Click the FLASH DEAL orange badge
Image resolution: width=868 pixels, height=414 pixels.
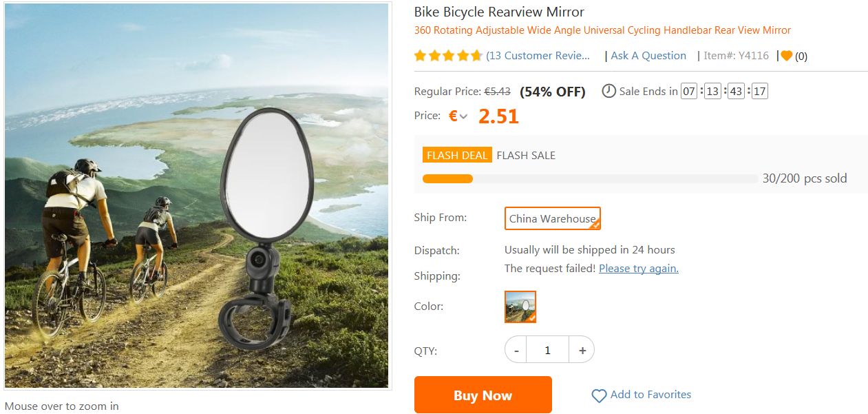coord(457,156)
